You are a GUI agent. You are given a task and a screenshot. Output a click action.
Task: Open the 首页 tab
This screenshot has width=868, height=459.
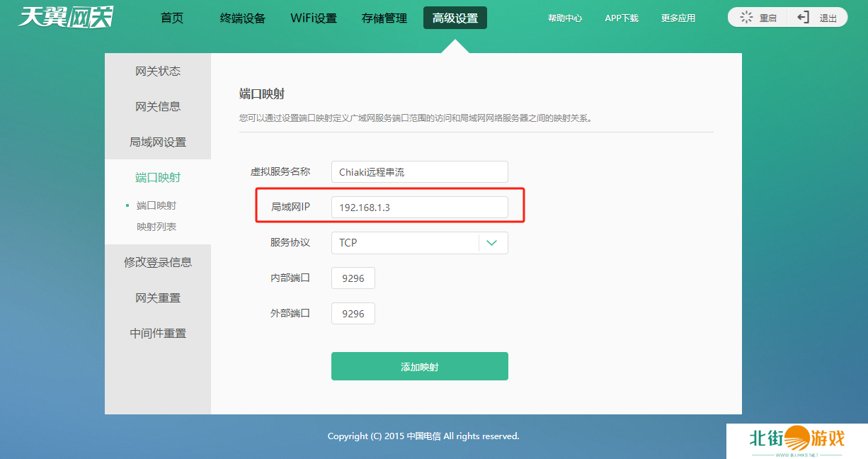coord(172,18)
